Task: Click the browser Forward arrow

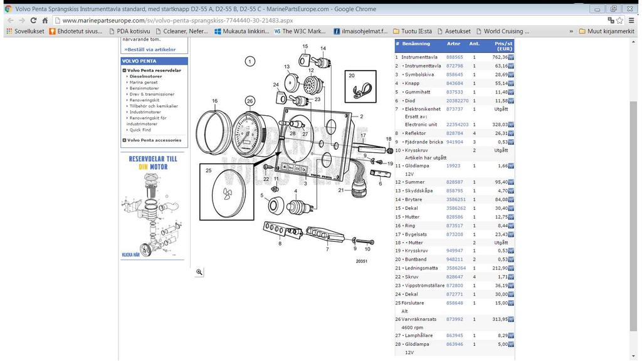Action: pos(22,21)
